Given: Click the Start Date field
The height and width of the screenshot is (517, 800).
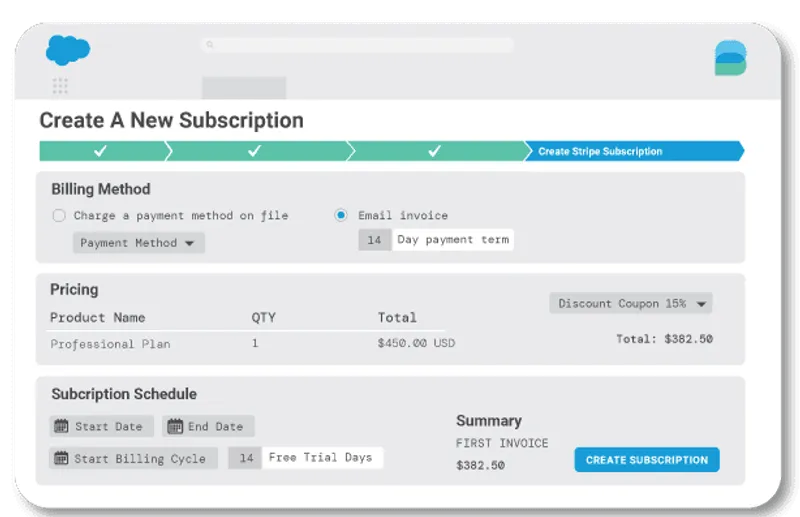Looking at the screenshot, I should tap(102, 426).
